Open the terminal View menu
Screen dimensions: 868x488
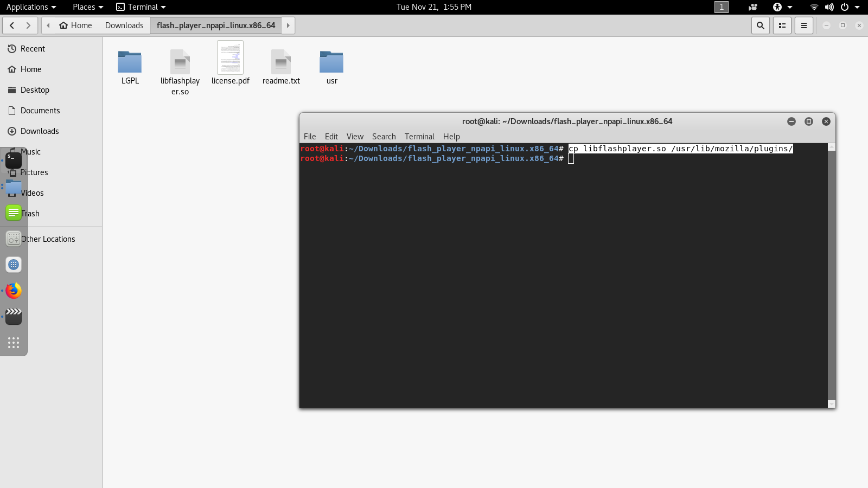[355, 137]
